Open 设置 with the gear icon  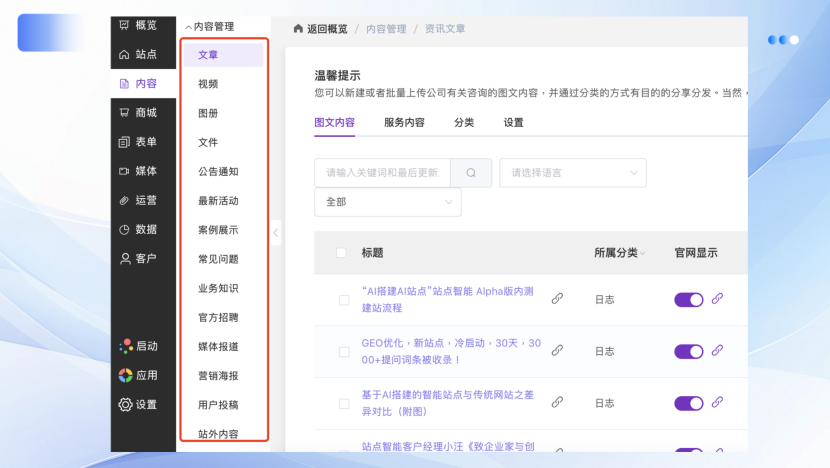125,405
